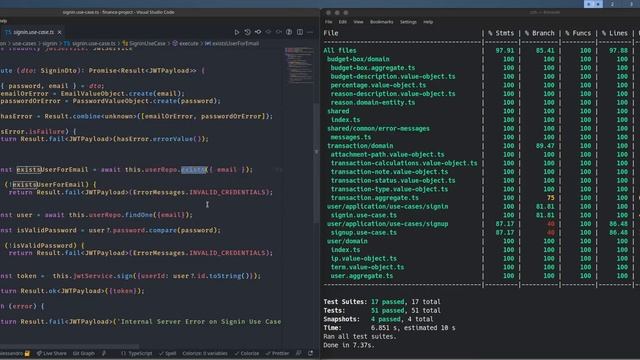Click the code minimap in VS Code

tap(299, 65)
